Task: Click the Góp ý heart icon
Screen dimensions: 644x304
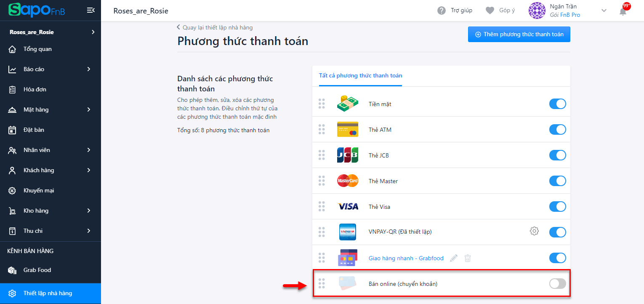Action: (490, 11)
